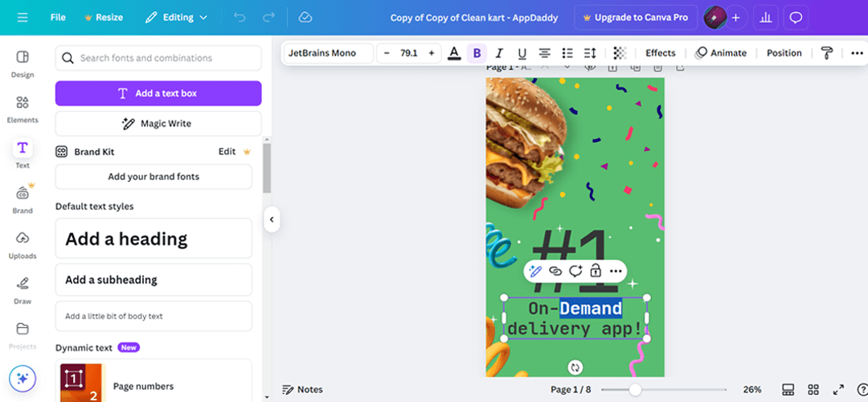Viewport: 868px width, 402px height.
Task: Click Add a text box button
Action: (158, 93)
